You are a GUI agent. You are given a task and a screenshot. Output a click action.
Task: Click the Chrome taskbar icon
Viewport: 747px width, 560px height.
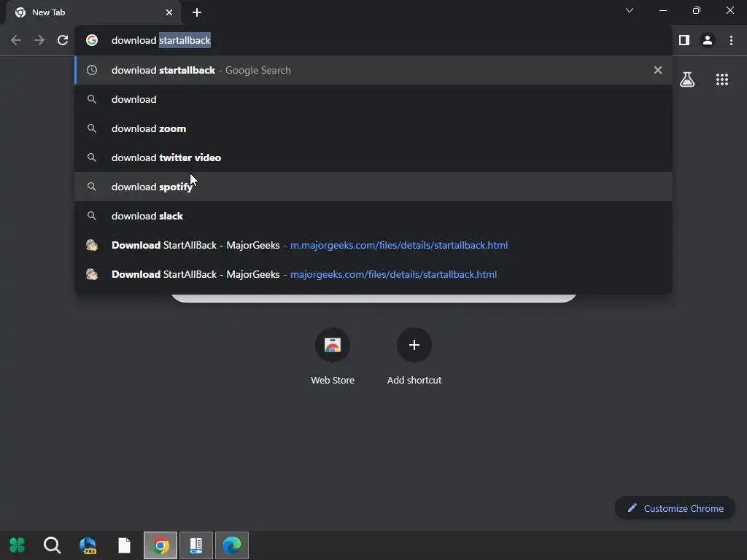tap(160, 545)
